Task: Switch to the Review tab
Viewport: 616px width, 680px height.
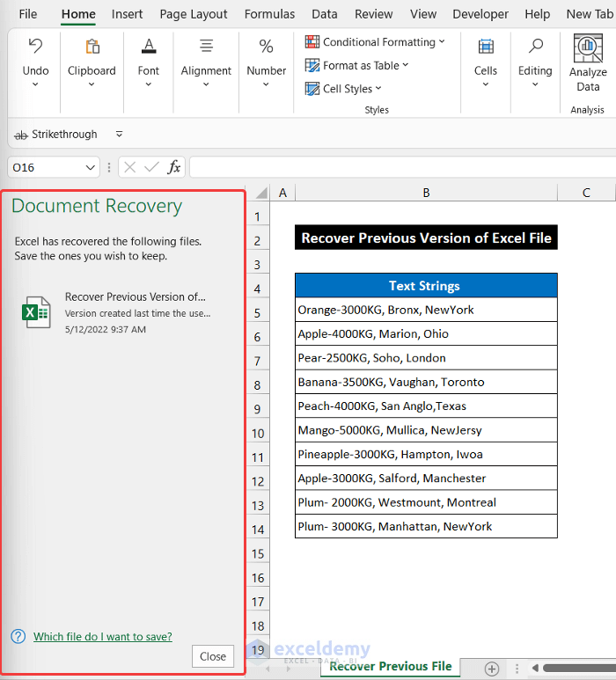Action: coord(373,14)
